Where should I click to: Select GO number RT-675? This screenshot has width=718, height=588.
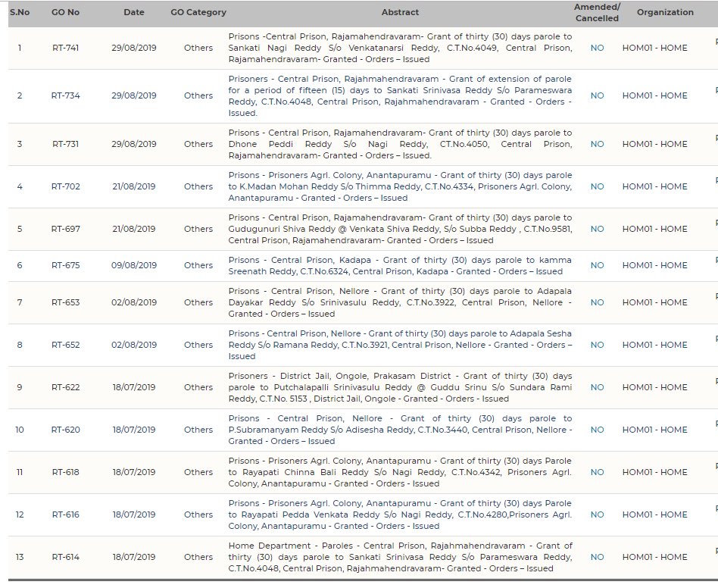(x=65, y=266)
